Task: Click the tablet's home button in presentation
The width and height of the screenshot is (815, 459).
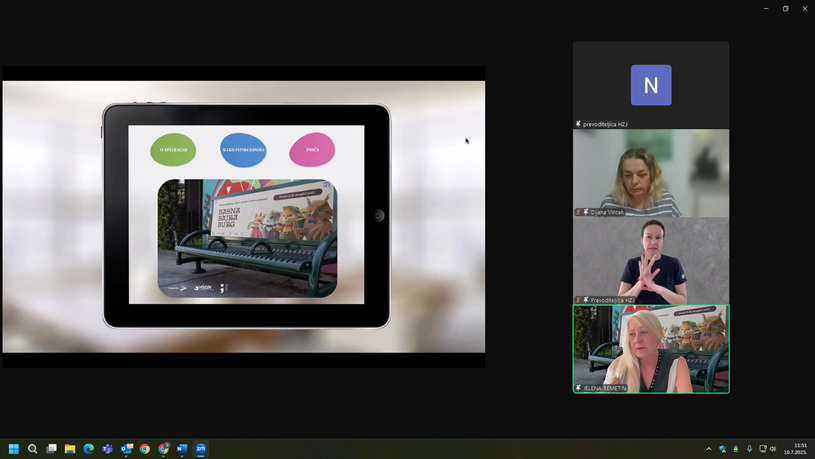Action: pos(379,215)
